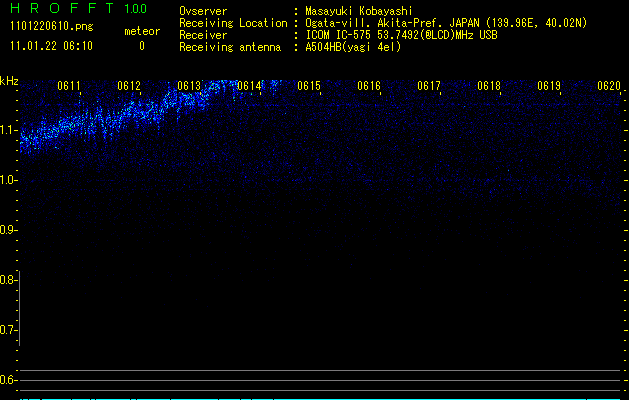Select the ICOM IC-575 53.7492 MHz USB text
The width and height of the screenshot is (629, 400).
(x=401, y=35)
